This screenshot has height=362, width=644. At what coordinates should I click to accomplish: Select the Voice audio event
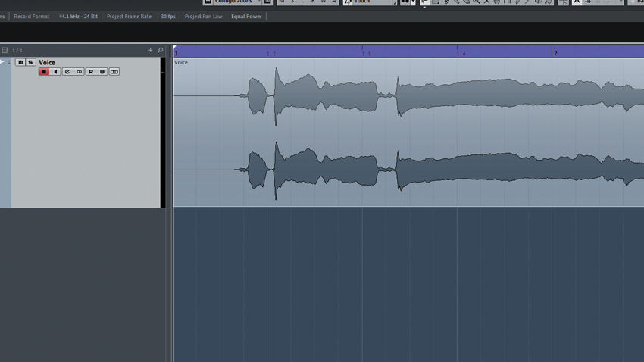[408, 133]
